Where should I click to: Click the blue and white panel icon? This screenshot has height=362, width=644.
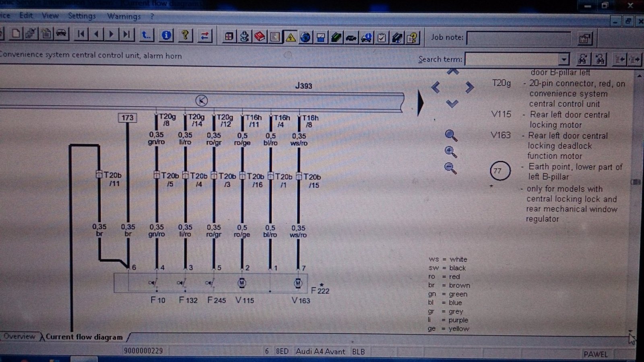[x=321, y=38]
